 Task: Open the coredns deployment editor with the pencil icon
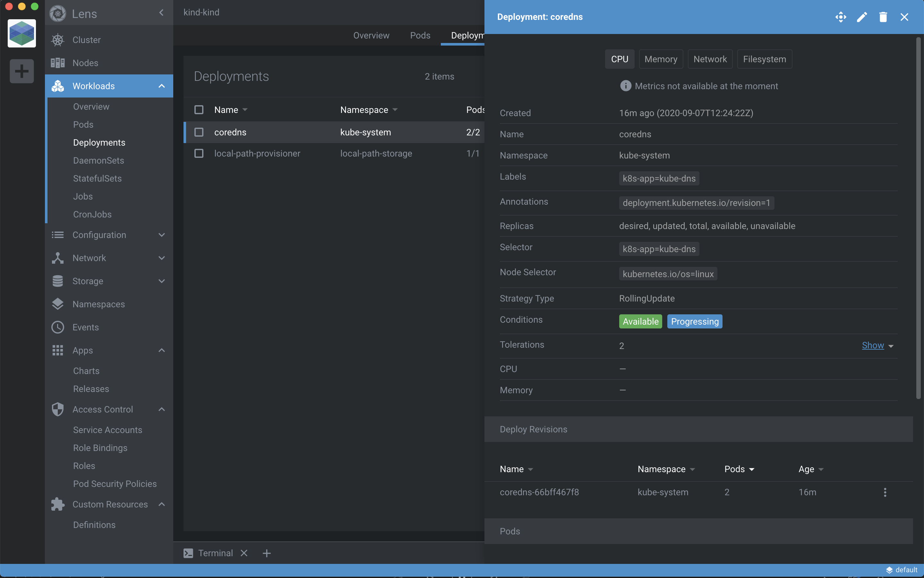point(861,17)
